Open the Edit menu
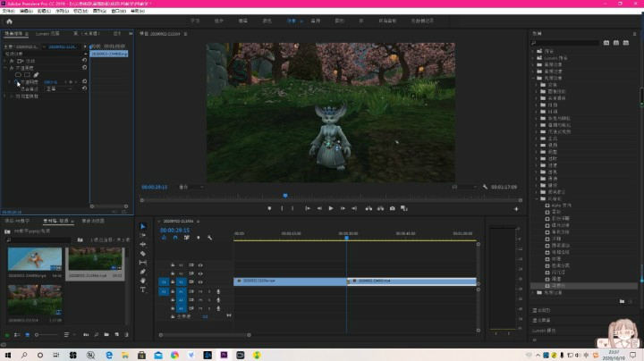 tap(26, 11)
